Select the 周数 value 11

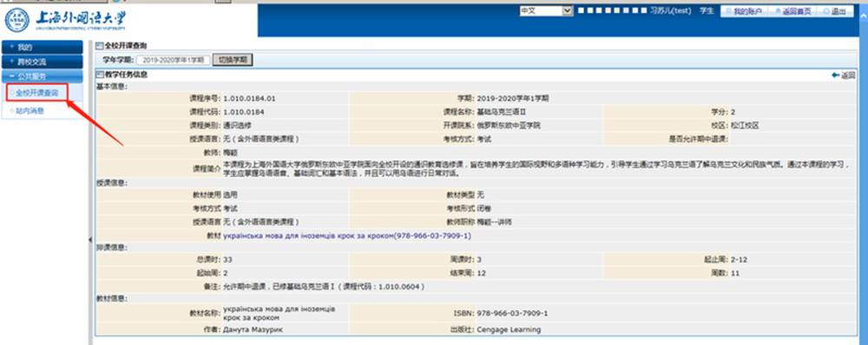(x=734, y=273)
